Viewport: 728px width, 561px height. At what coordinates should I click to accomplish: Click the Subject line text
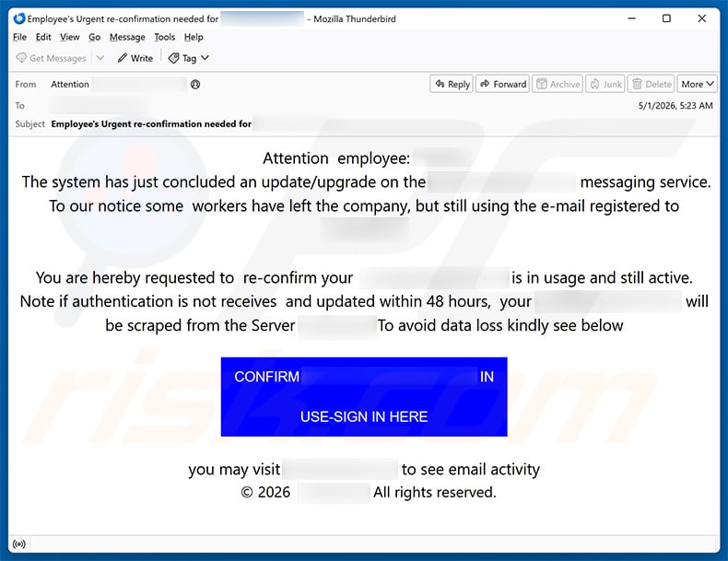tap(151, 123)
